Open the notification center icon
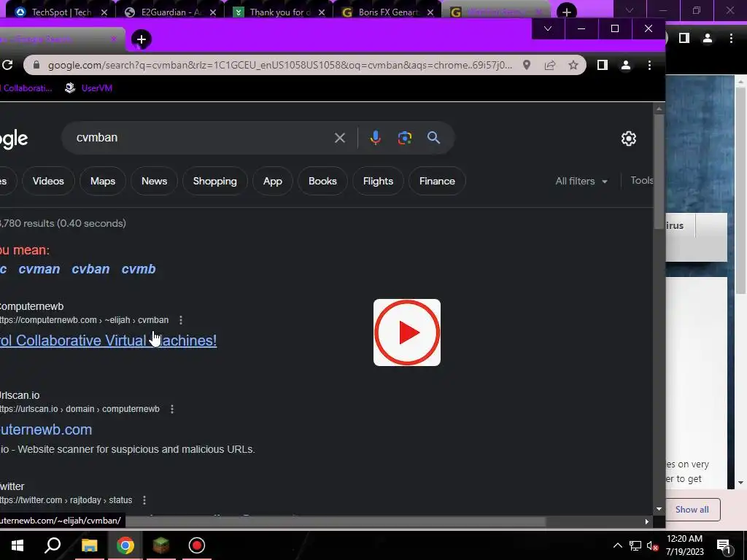 (724, 547)
